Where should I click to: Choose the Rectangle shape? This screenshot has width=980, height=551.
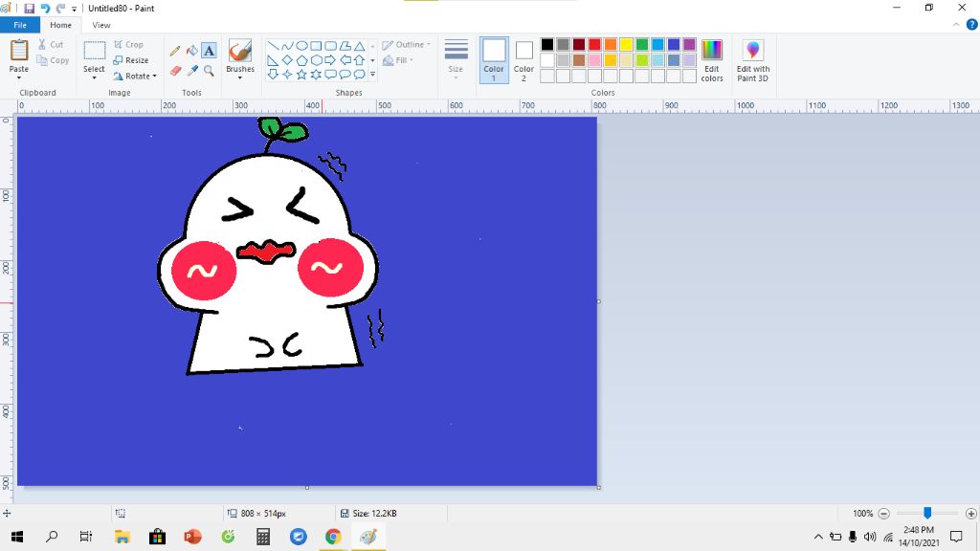pyautogui.click(x=316, y=46)
